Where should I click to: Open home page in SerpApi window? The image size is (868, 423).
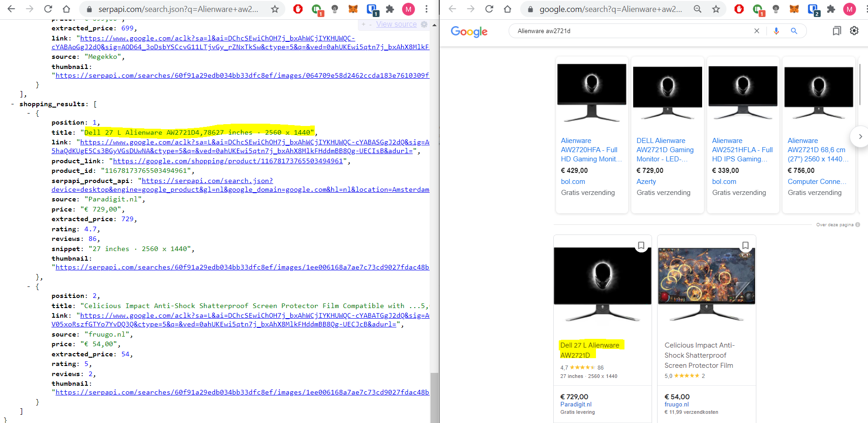tap(66, 9)
